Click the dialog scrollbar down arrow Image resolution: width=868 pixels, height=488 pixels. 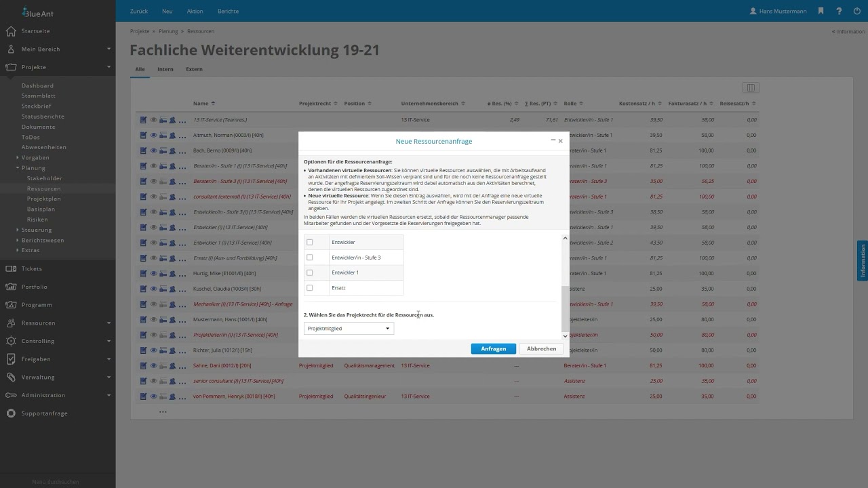pyautogui.click(x=566, y=335)
